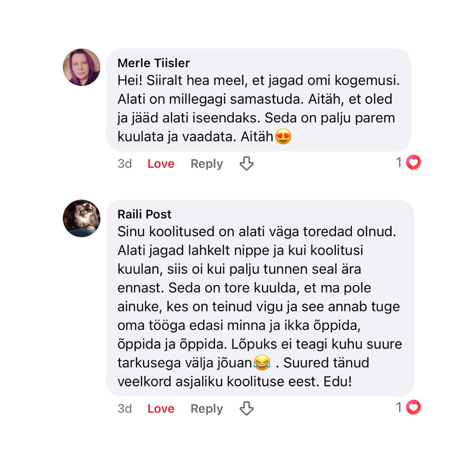Screen dimensions: 476x476
Task: Reply to Merle Tiisler's comment
Action: (x=206, y=164)
